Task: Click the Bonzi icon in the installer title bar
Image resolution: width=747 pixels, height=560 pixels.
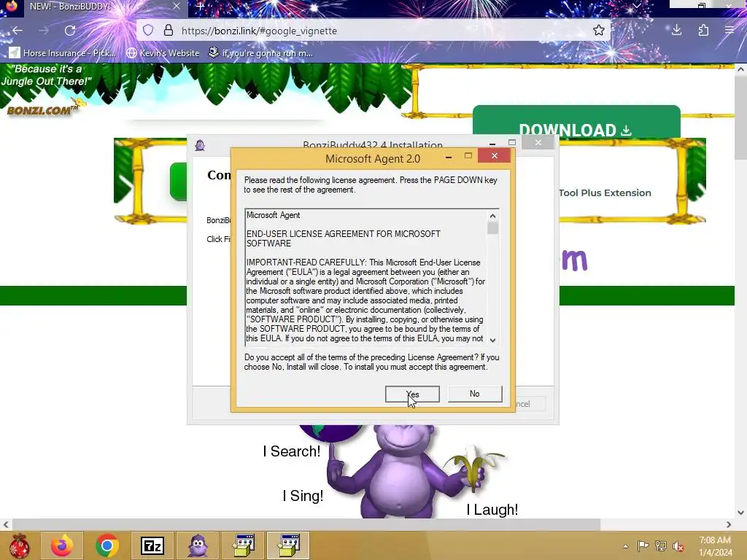Action: pos(200,145)
